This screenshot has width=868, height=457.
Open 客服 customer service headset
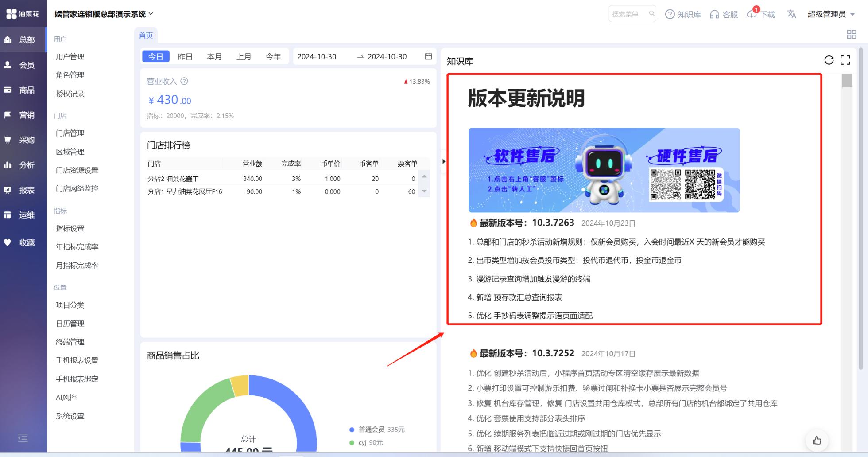coord(724,14)
